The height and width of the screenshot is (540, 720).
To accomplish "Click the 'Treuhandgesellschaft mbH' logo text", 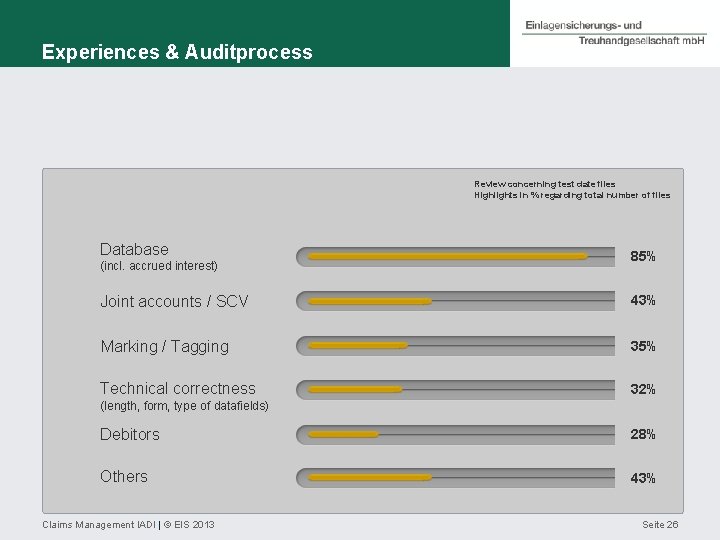I will click(x=641, y=41).
